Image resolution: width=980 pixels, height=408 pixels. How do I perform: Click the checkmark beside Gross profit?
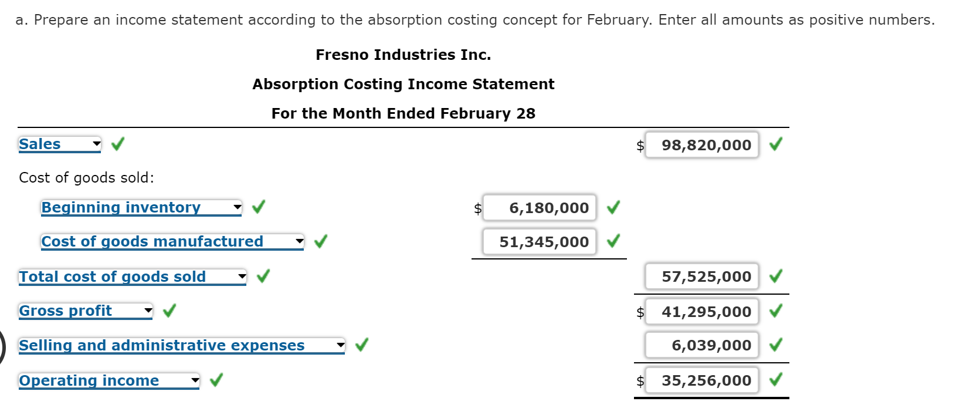(x=169, y=310)
